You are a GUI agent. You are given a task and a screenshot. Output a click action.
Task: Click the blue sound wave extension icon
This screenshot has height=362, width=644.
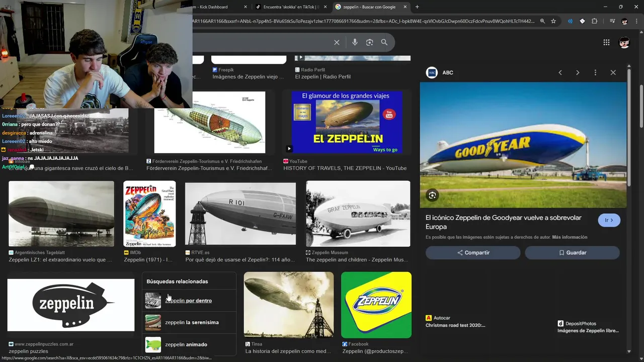[x=570, y=21]
